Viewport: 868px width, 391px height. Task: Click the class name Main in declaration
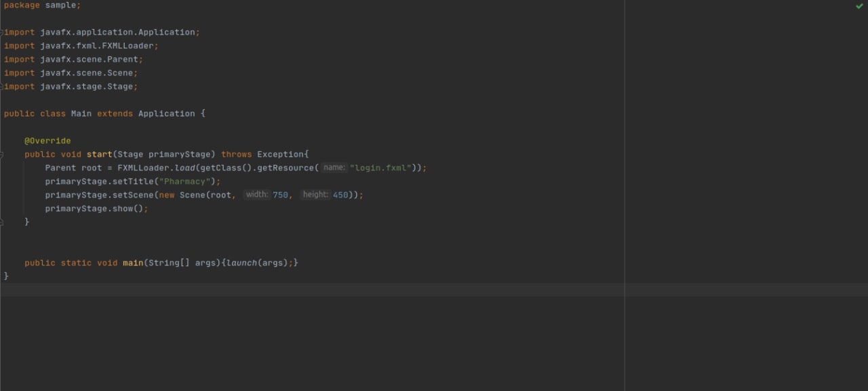coord(81,113)
